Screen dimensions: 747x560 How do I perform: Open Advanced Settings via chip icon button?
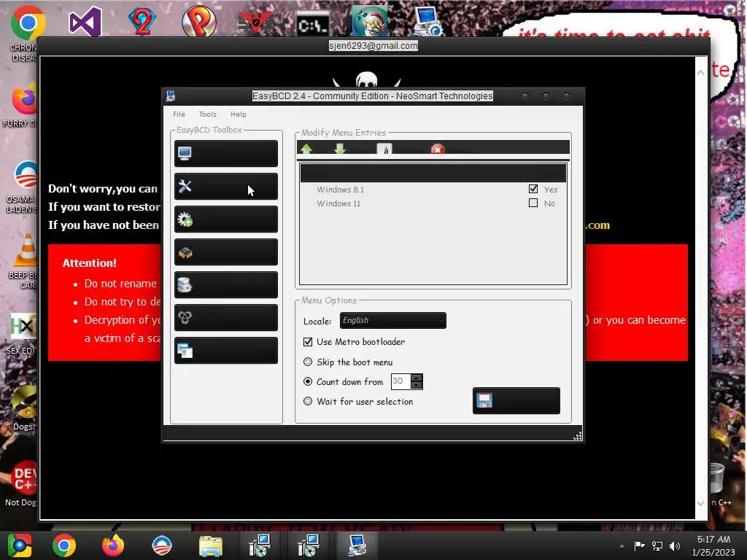click(226, 252)
